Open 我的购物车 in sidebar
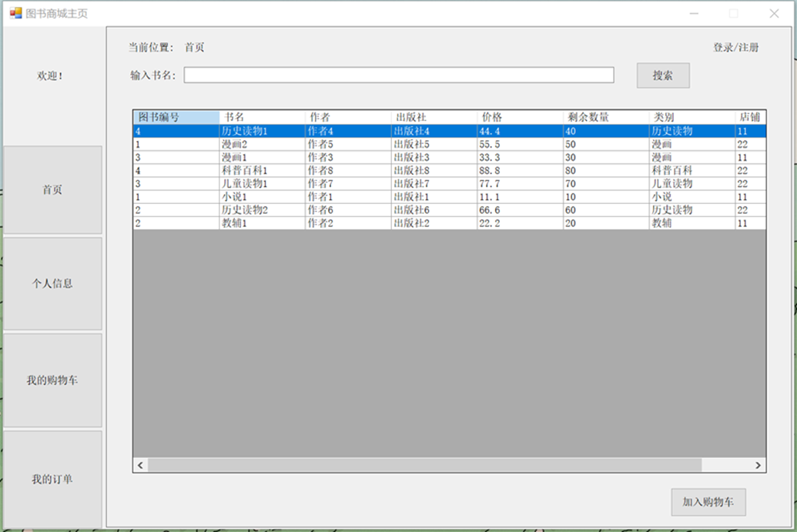The width and height of the screenshot is (797, 532). point(52,380)
